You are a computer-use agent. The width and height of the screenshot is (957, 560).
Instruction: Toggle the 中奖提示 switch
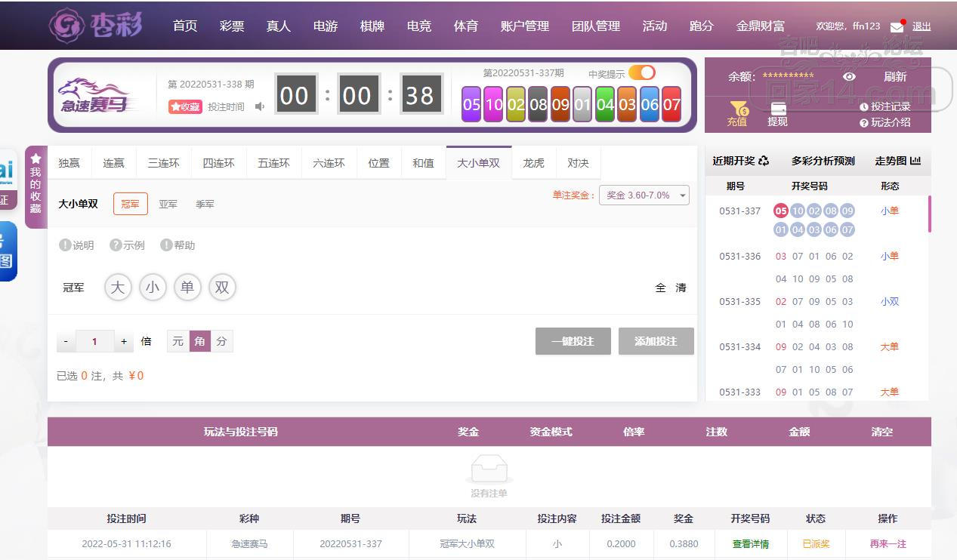pyautogui.click(x=642, y=72)
